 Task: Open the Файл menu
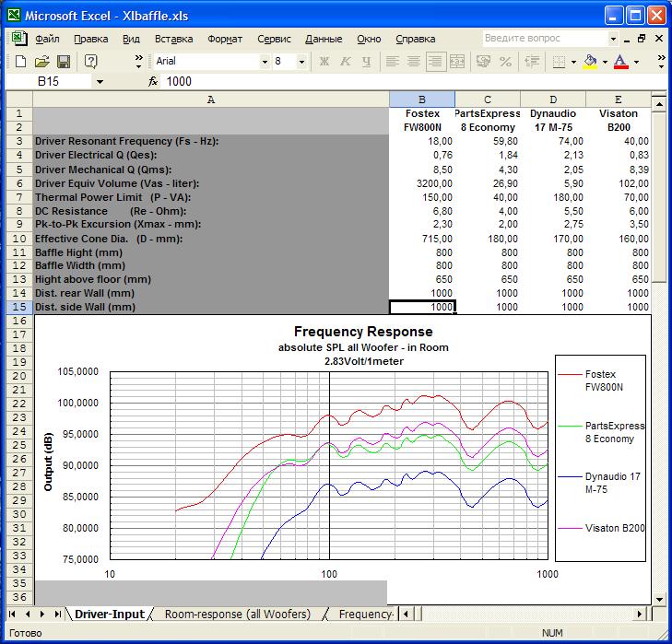click(47, 39)
